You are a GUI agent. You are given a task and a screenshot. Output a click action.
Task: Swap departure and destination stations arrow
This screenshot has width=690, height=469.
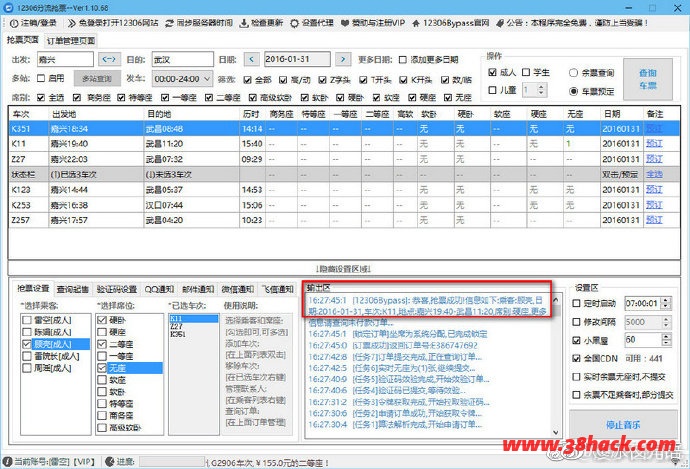pos(112,60)
